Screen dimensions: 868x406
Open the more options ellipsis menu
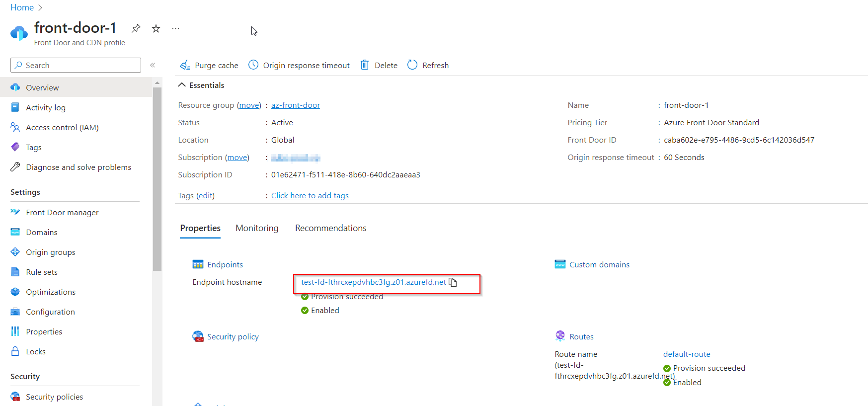click(x=175, y=28)
